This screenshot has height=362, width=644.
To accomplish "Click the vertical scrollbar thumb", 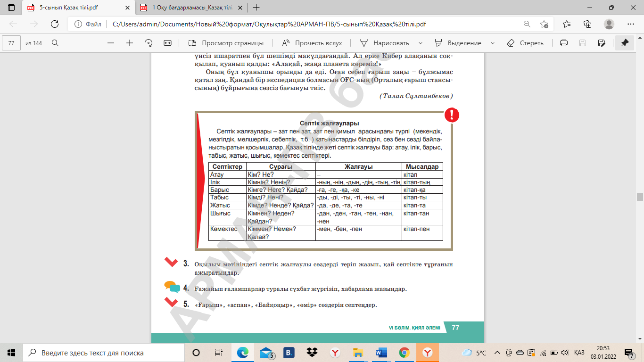I will coord(640,197).
